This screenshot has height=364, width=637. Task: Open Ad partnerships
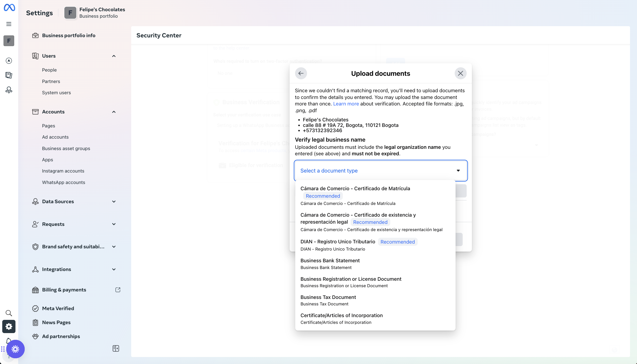coord(61,337)
